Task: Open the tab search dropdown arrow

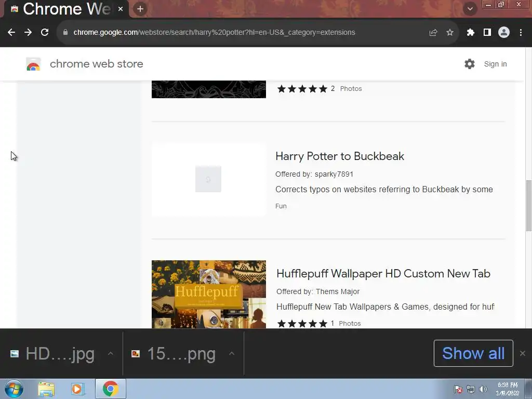Action: (x=470, y=9)
